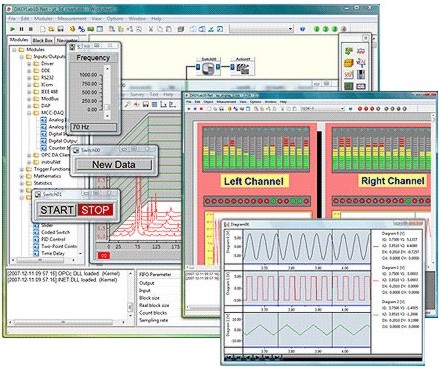
Task: Expand the Driver folder in the module tree
Action: [29, 63]
